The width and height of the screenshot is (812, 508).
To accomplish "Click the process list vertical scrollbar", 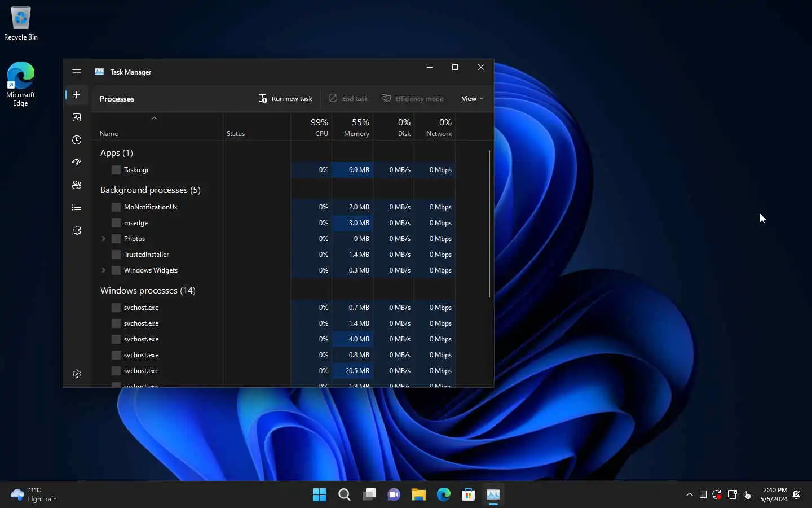I will point(489,224).
